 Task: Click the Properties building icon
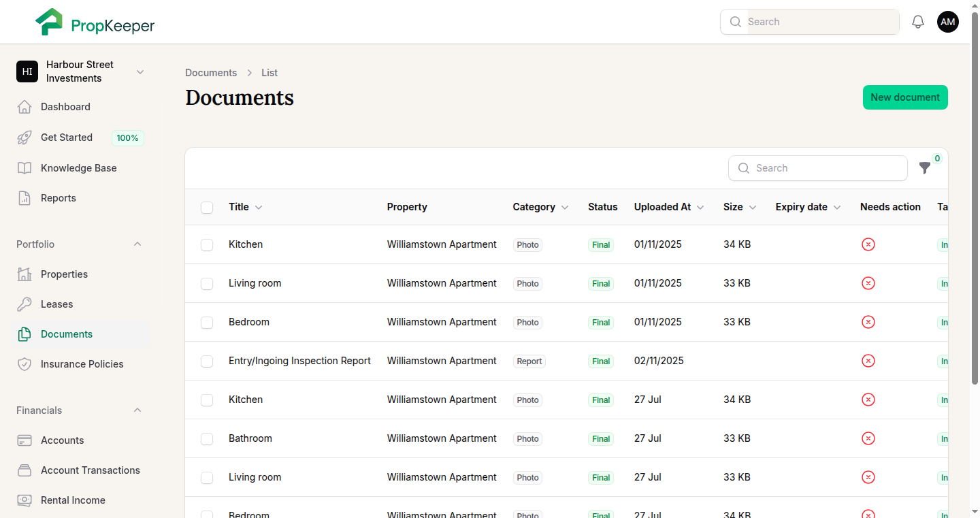pos(24,274)
